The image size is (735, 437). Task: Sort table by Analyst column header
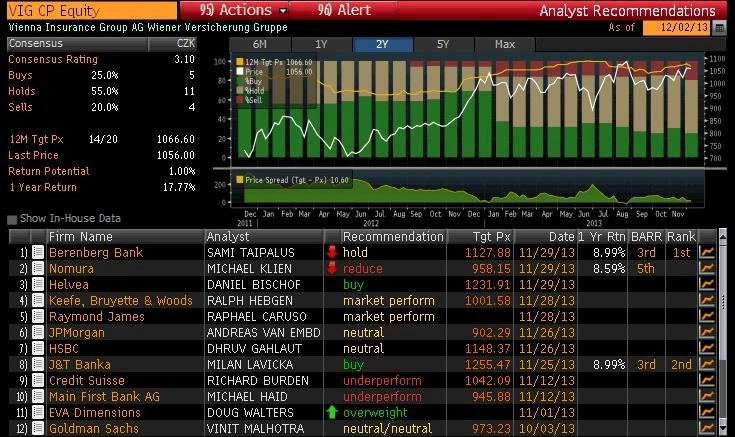(x=264, y=237)
